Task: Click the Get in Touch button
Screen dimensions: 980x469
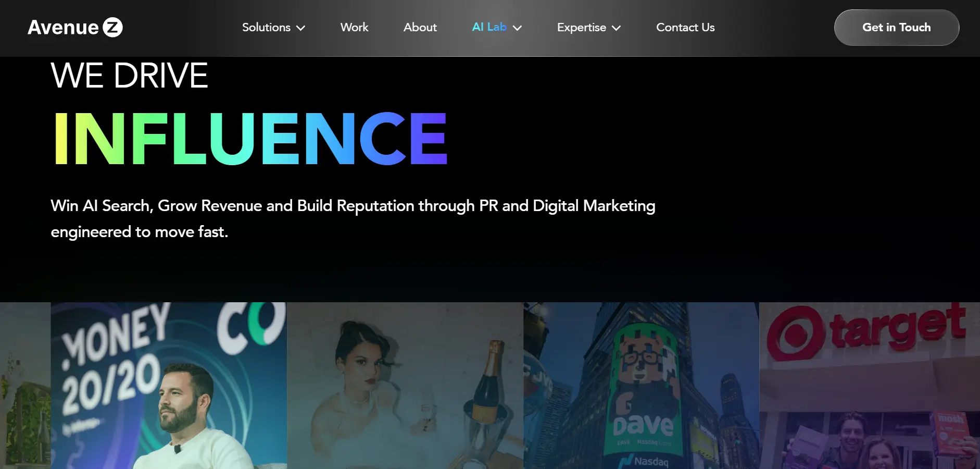Action: pos(897,28)
